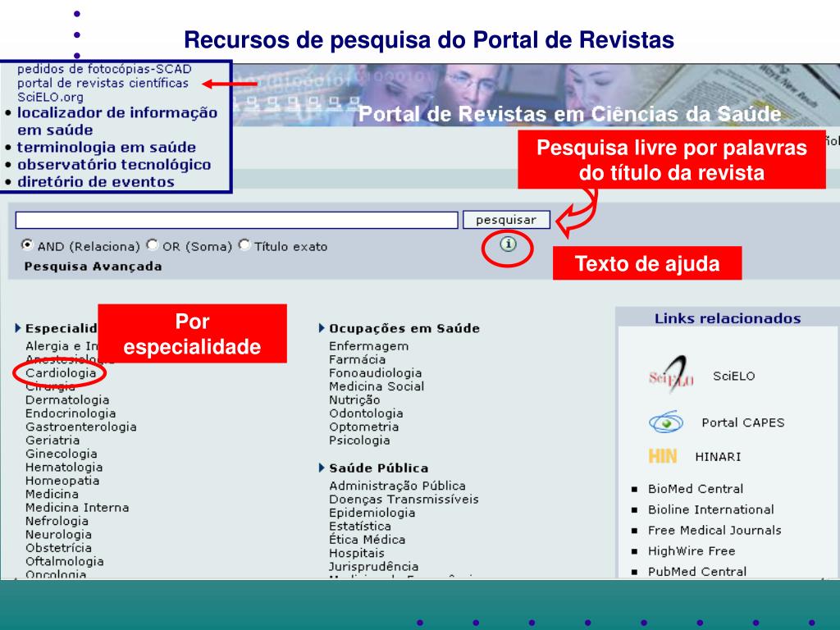Open the Bioline International related link
The height and width of the screenshot is (630, 840).
point(711,509)
